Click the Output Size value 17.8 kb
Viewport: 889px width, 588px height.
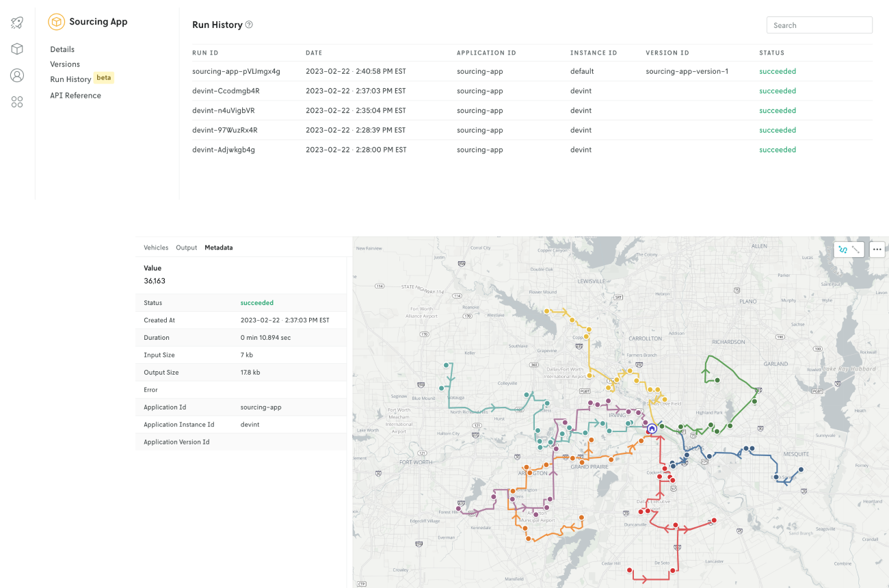click(x=250, y=373)
